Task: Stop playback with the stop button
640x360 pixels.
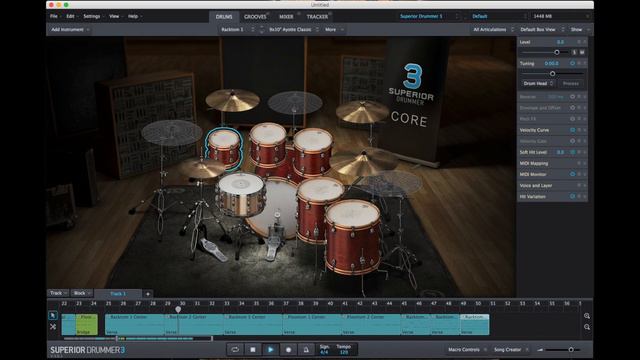Action: coord(253,349)
